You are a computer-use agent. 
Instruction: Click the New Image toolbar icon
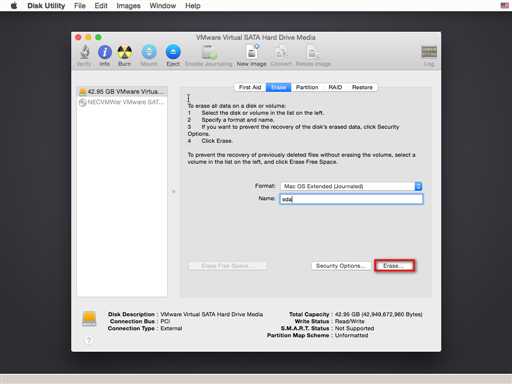coord(252,55)
